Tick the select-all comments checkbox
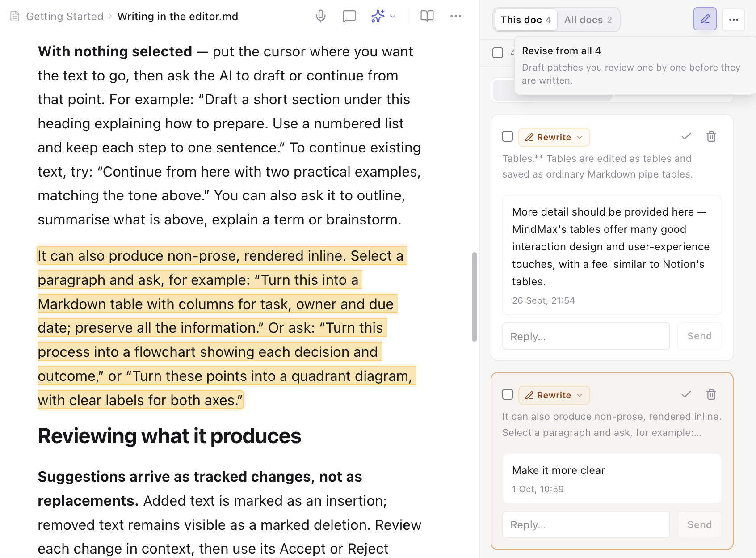 click(498, 53)
